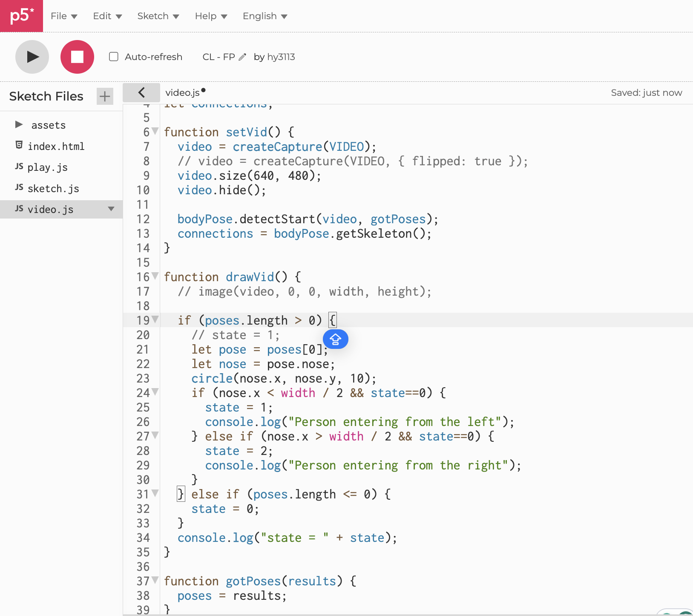693x616 pixels.
Task: Enable the Auto-refresh checkbox
Action: click(x=113, y=57)
